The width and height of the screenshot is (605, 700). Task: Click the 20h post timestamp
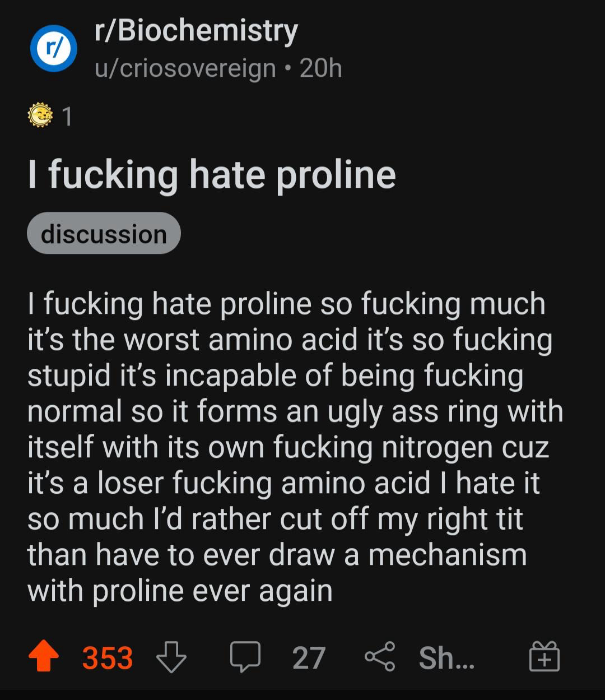pyautogui.click(x=320, y=68)
